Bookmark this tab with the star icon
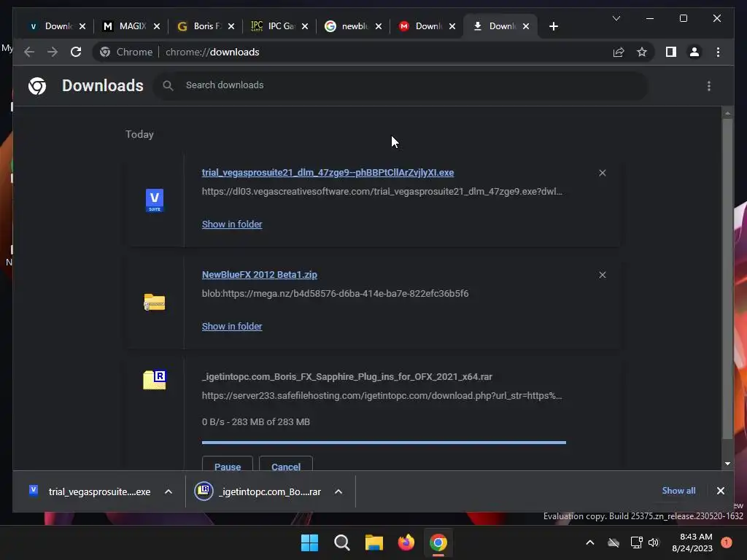747x560 pixels. point(642,52)
